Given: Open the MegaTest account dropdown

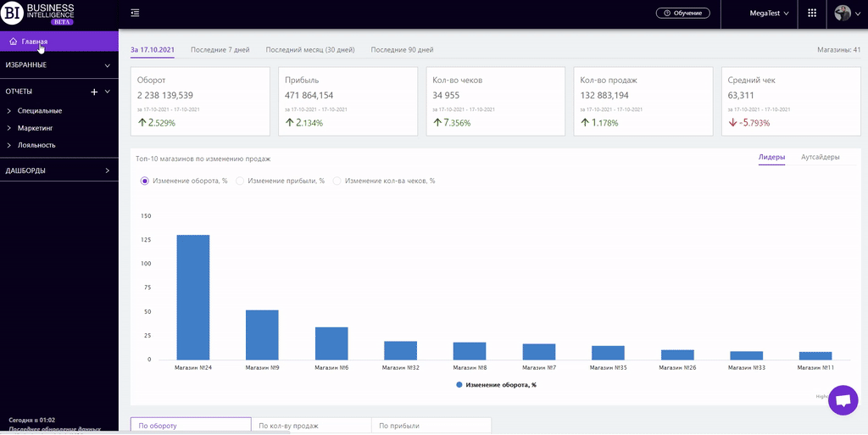Looking at the screenshot, I should 769,14.
